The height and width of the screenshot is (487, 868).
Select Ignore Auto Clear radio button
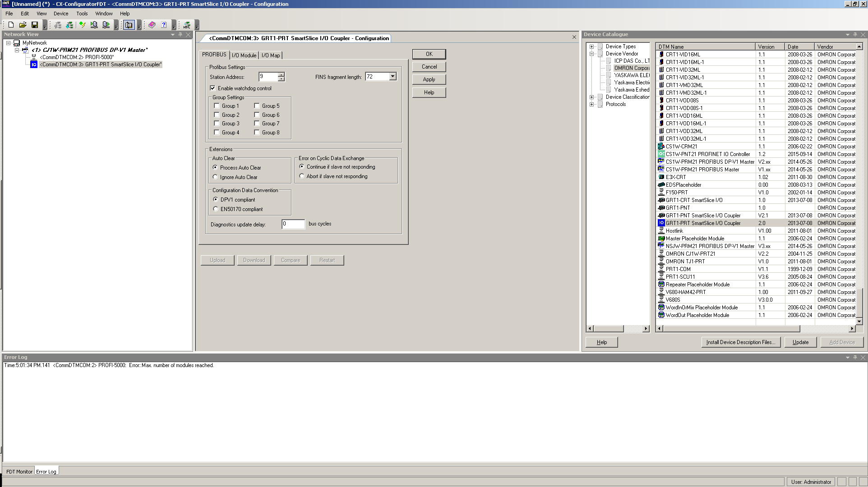point(215,177)
